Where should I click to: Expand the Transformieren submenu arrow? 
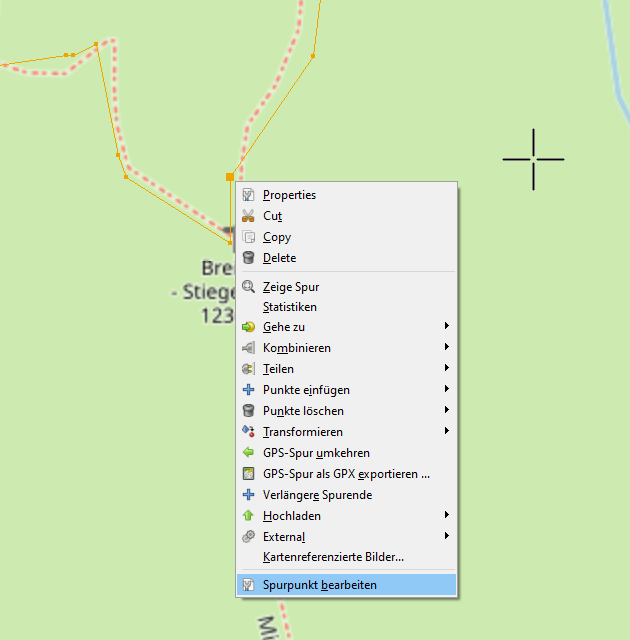point(447,431)
